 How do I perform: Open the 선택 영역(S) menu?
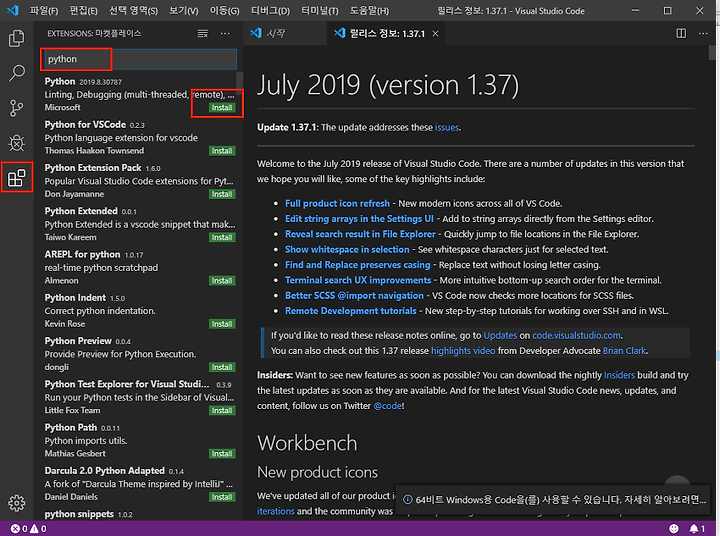pyautogui.click(x=133, y=11)
